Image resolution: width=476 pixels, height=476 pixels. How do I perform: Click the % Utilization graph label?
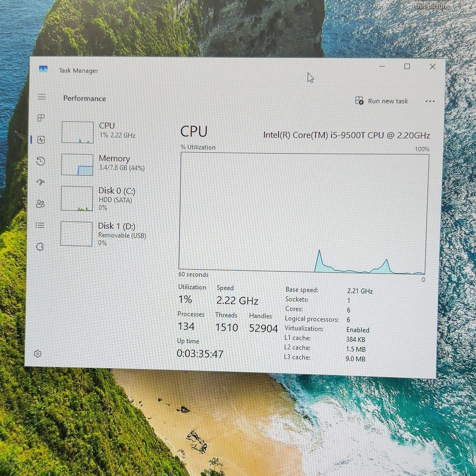(198, 147)
